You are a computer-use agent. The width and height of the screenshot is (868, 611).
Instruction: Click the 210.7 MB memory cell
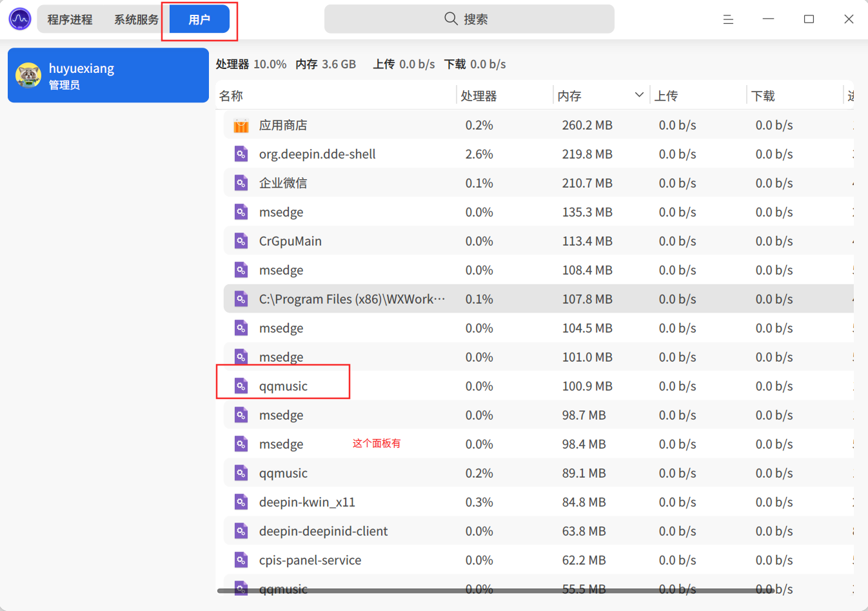pyautogui.click(x=587, y=183)
